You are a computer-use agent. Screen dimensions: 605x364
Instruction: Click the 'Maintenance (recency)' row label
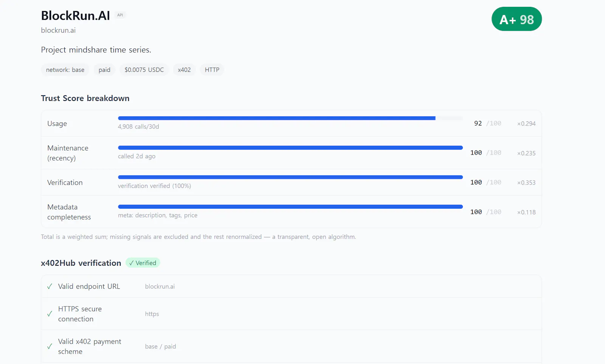coord(68,153)
